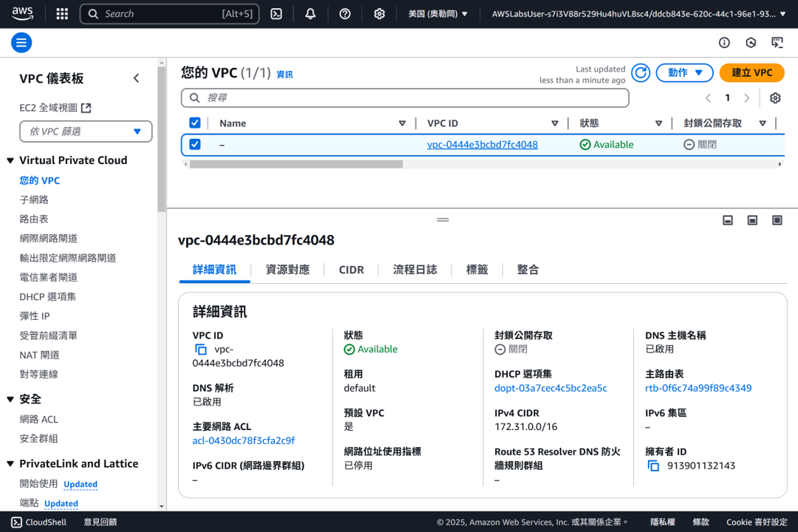
Task: Switch to the 資源對應 tab
Action: click(287, 270)
